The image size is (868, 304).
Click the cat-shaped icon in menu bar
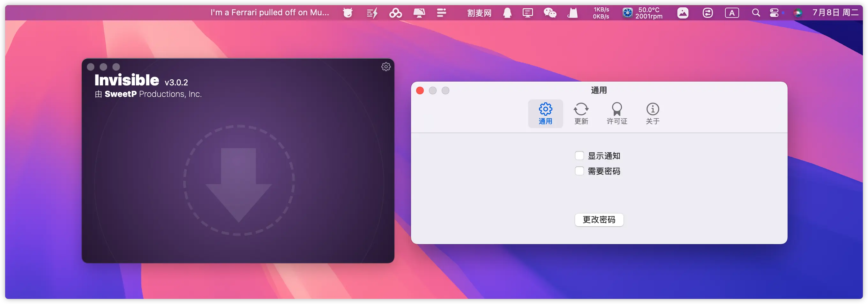572,13
